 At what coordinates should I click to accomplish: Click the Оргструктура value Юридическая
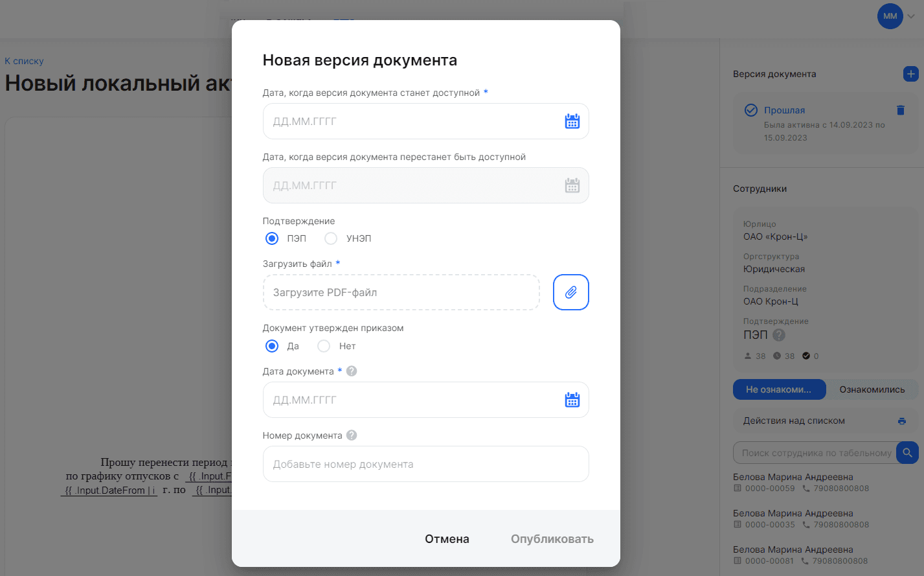tap(774, 269)
